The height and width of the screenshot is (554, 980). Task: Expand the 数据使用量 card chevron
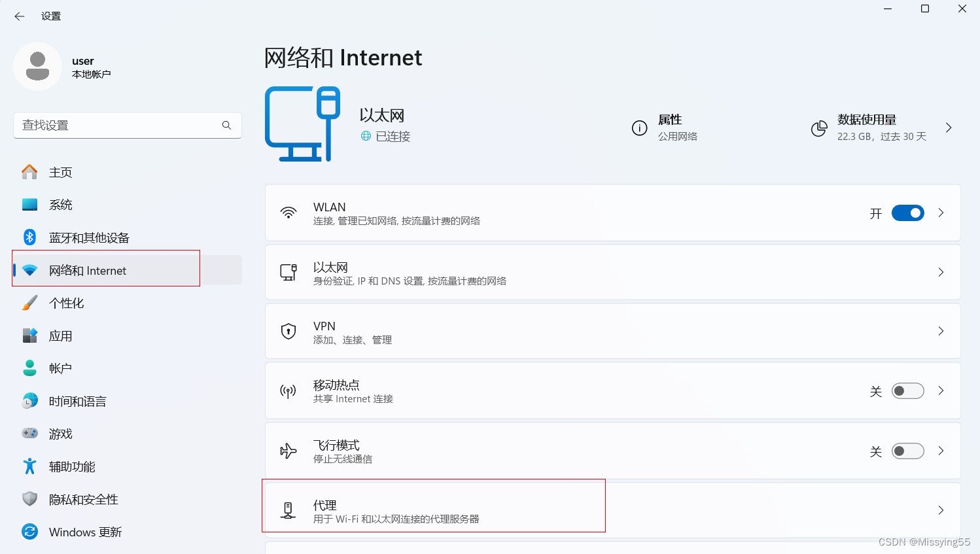click(949, 128)
